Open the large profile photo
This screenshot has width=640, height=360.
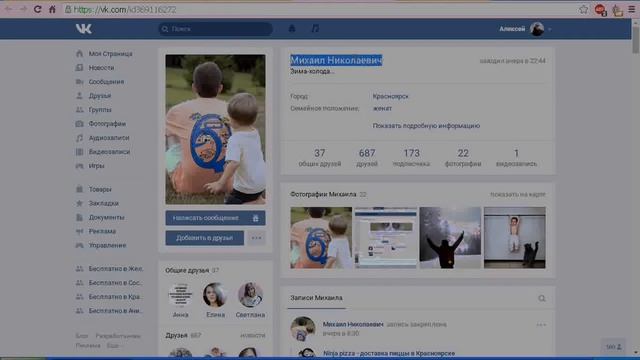tap(216, 129)
